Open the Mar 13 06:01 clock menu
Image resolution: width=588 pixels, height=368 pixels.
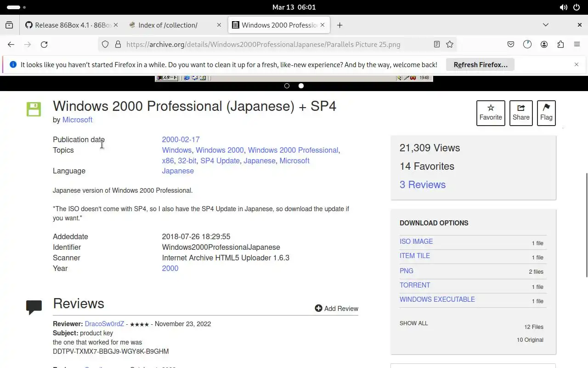click(294, 7)
